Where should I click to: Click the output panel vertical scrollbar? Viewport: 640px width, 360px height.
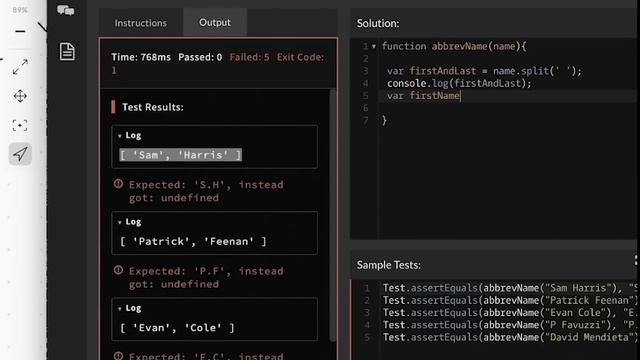tap(333, 216)
